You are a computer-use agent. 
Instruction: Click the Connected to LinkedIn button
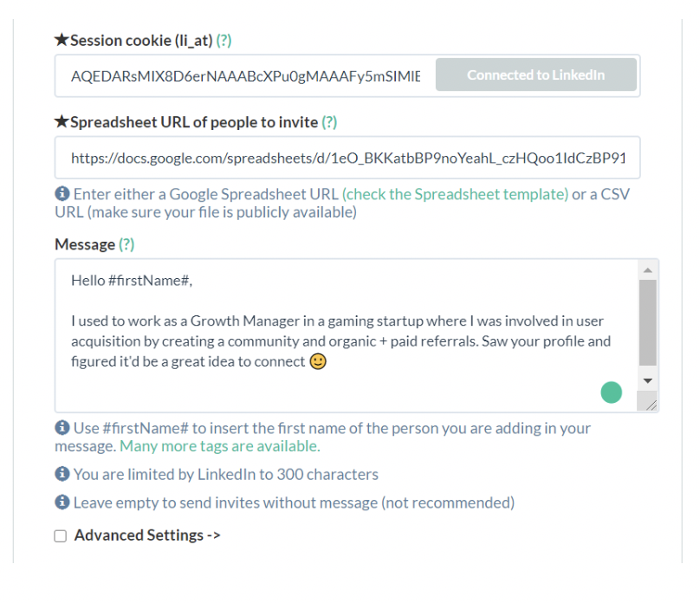point(536,75)
